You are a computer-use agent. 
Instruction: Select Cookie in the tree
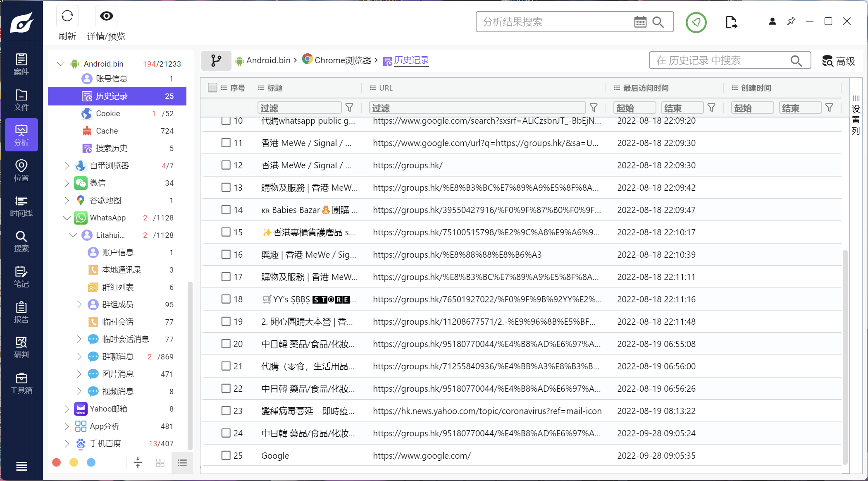click(x=117, y=113)
